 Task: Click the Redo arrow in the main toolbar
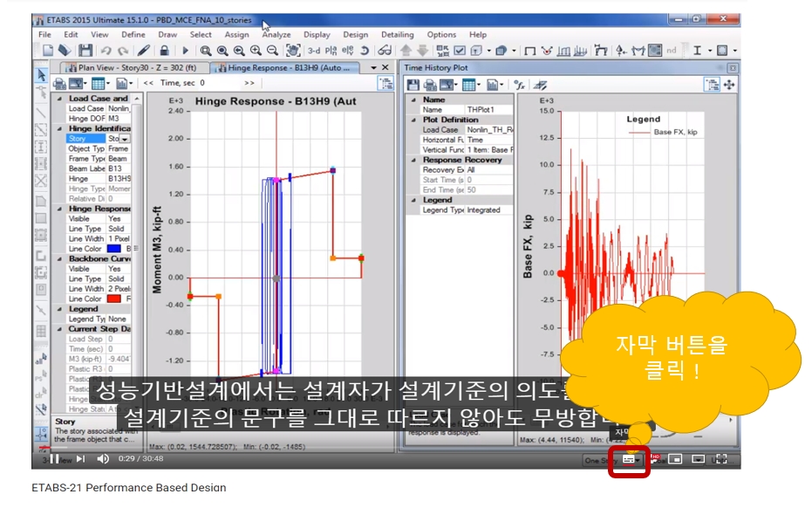pos(123,51)
